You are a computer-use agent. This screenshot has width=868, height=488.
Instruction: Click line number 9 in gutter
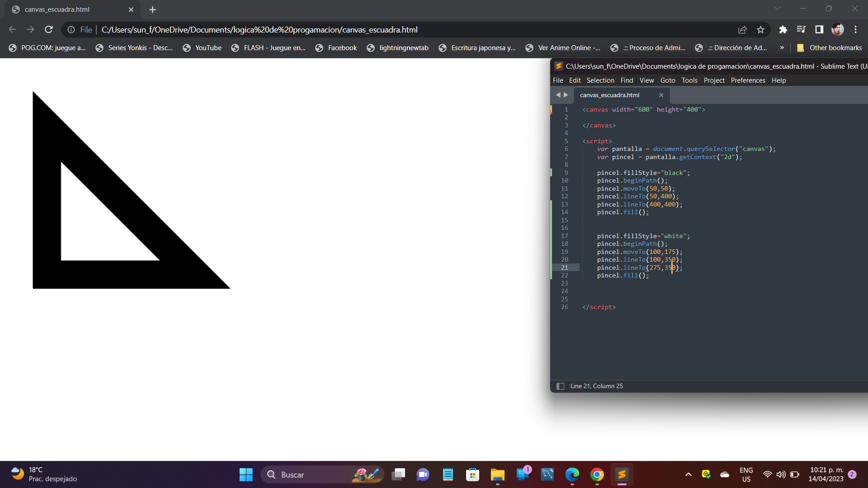pos(566,173)
